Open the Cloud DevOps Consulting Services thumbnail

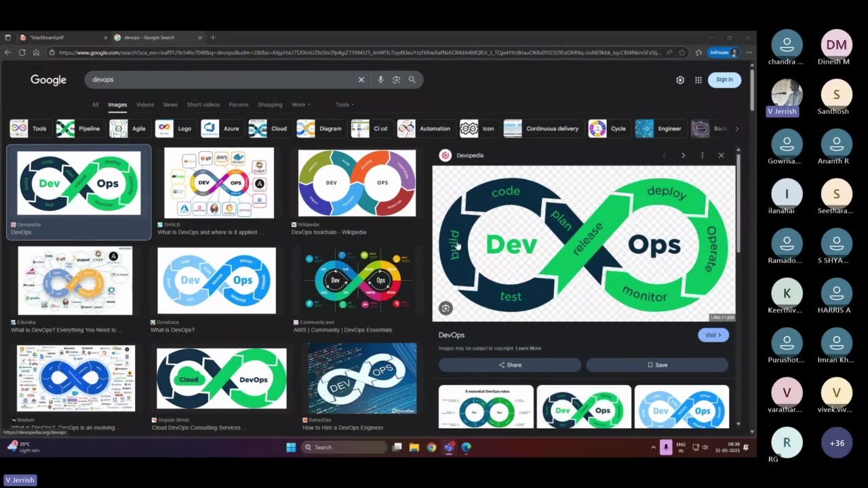[221, 378]
